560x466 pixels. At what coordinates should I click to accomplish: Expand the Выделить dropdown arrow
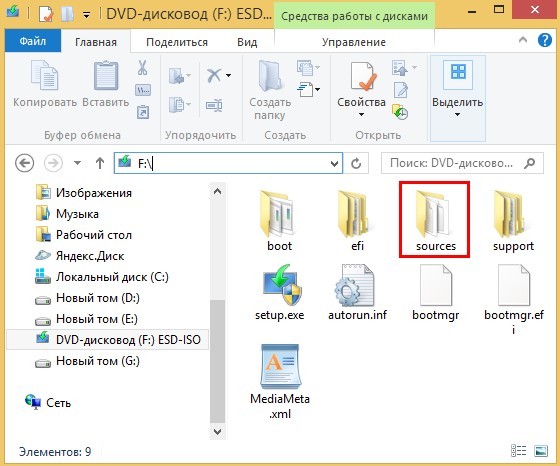click(x=457, y=115)
